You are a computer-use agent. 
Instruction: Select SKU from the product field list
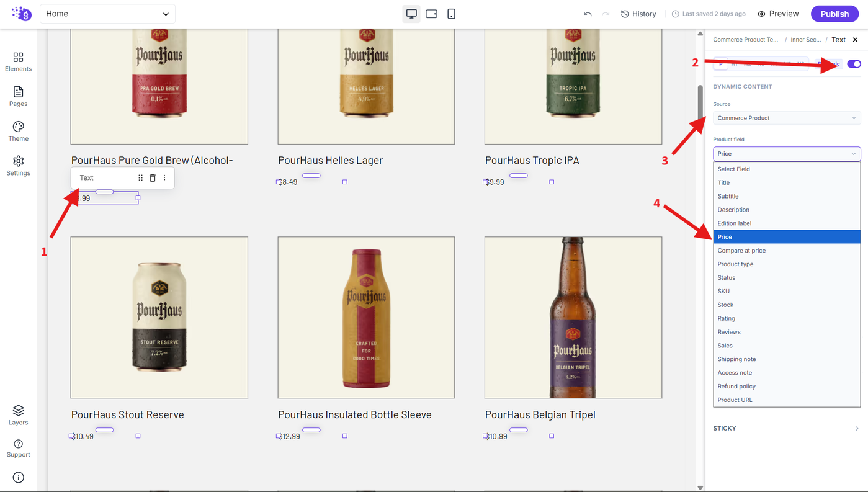(787, 291)
